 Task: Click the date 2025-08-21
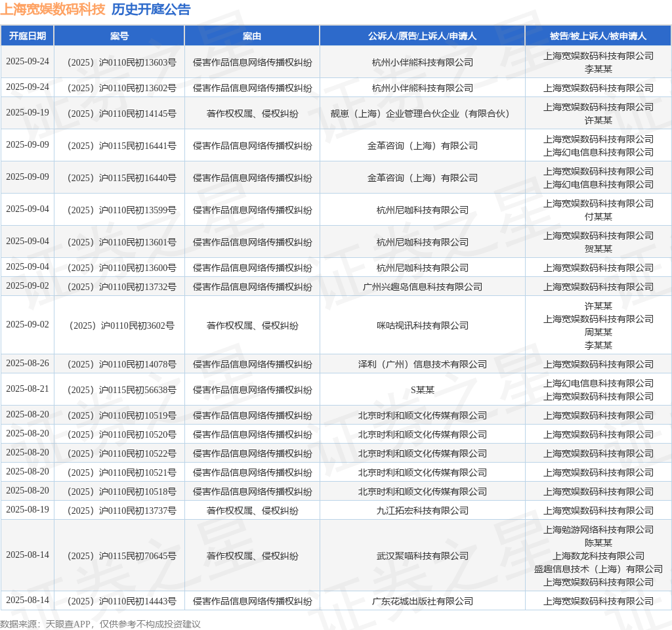tap(28, 388)
